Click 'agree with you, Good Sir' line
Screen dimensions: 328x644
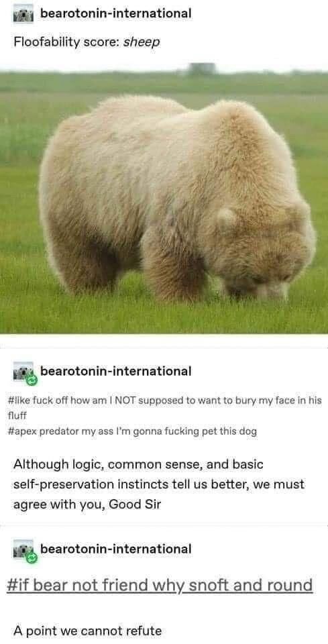pos(87,504)
